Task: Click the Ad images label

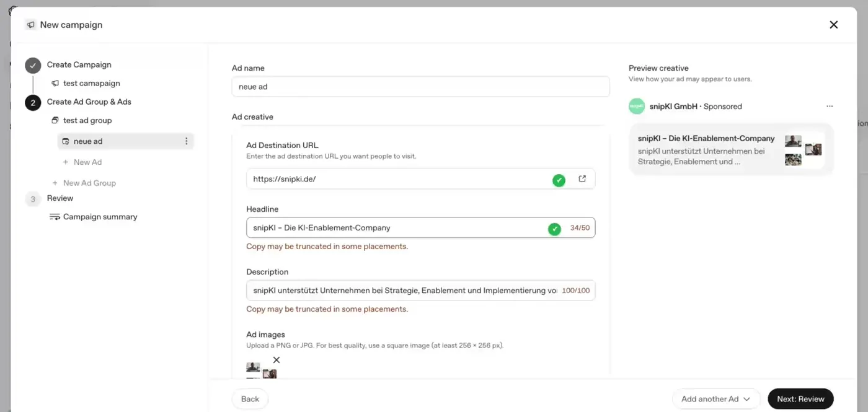Action: click(x=265, y=335)
